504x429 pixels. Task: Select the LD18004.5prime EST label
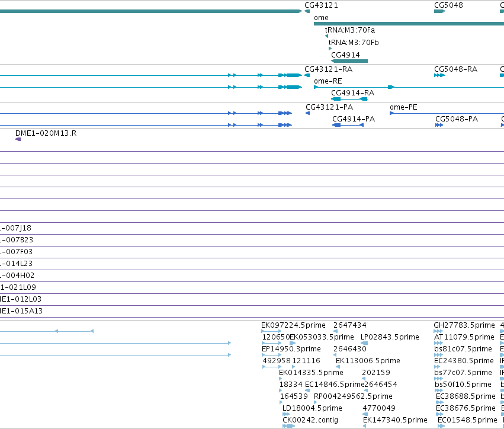coord(312,408)
